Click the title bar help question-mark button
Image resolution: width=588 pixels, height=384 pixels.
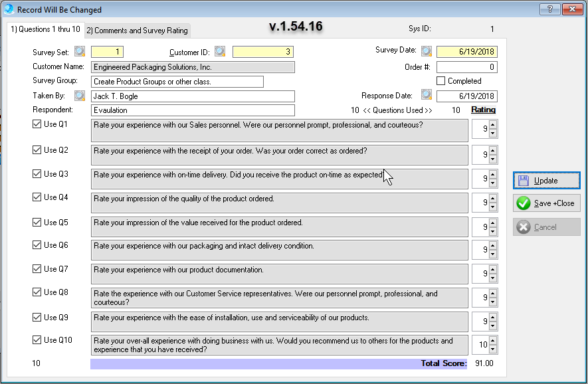pos(549,9)
